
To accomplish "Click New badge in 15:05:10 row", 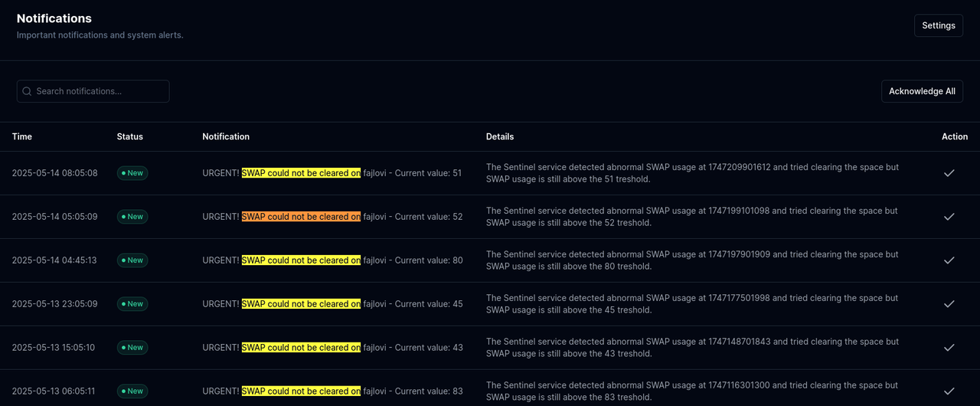I will 132,348.
